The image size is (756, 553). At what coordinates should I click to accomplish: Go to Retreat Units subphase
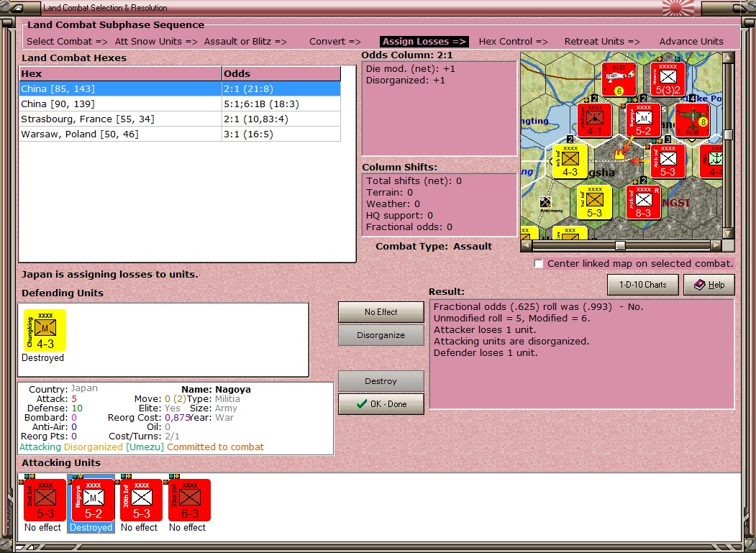[602, 42]
